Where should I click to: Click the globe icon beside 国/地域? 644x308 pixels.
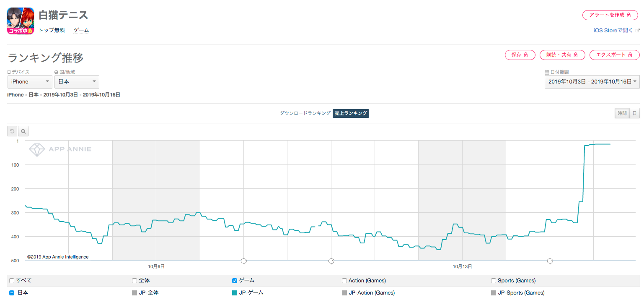point(57,72)
